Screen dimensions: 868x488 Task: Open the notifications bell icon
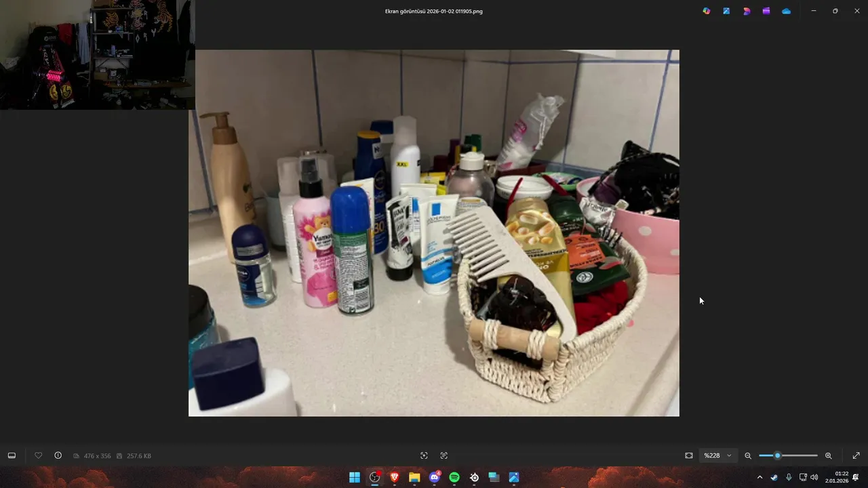[x=856, y=477]
